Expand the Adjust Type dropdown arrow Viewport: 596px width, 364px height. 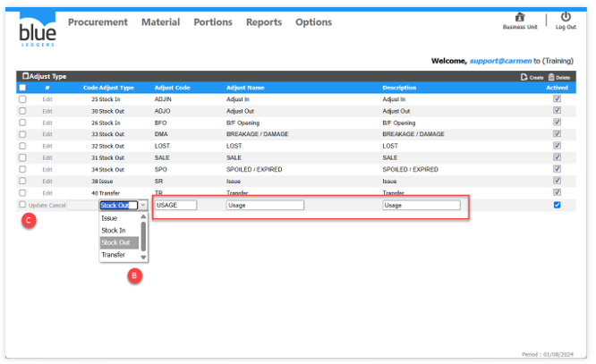143,205
